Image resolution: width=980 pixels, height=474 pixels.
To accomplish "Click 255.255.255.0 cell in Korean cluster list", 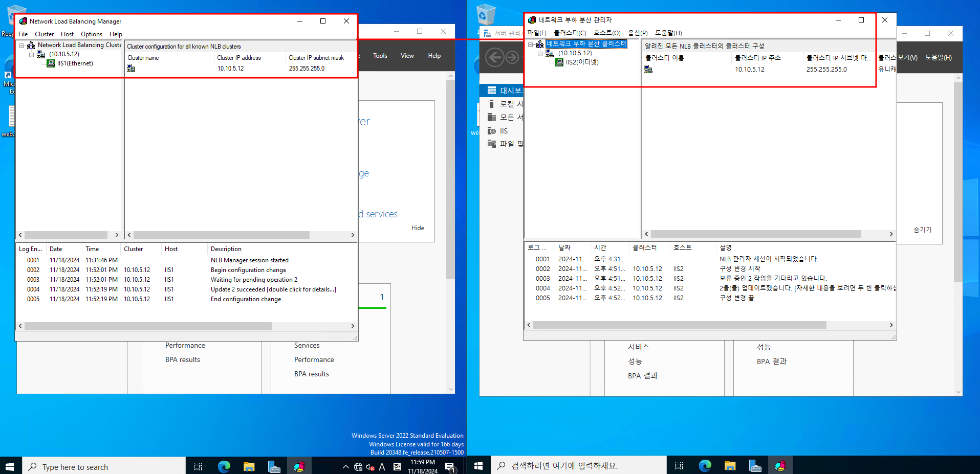I will click(826, 70).
